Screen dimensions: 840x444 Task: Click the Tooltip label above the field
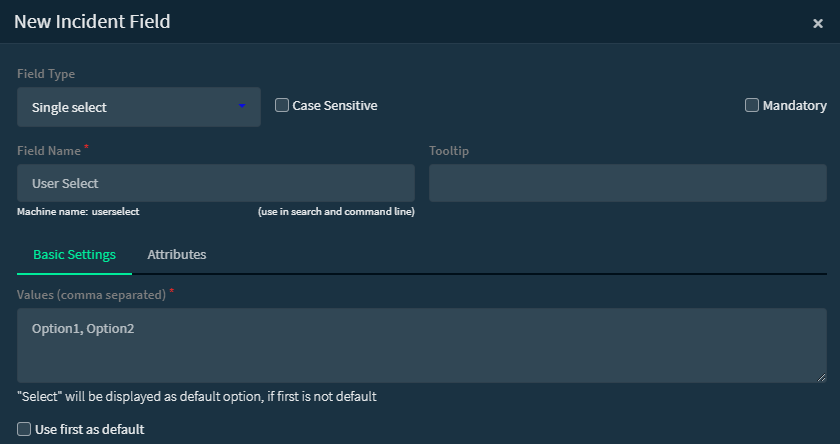point(449,151)
